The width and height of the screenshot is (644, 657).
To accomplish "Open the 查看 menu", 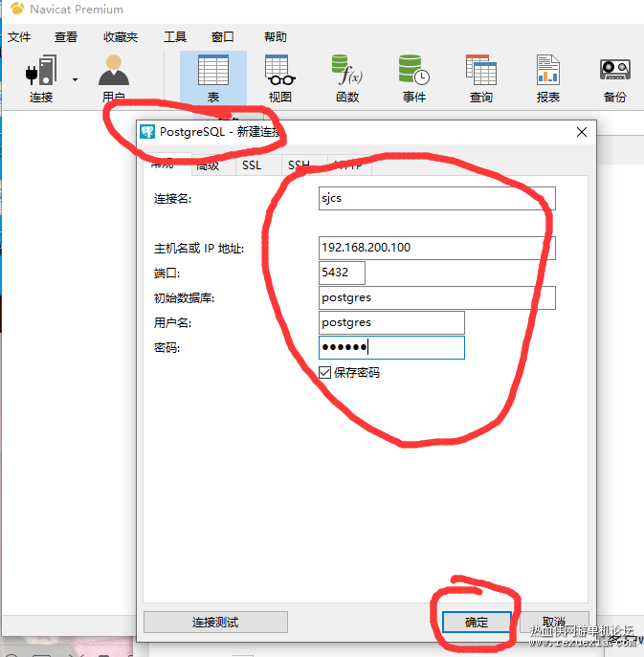I will click(x=66, y=37).
